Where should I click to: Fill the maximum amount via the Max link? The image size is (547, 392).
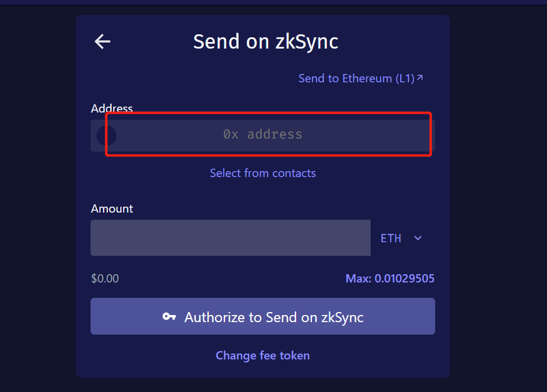(x=390, y=278)
